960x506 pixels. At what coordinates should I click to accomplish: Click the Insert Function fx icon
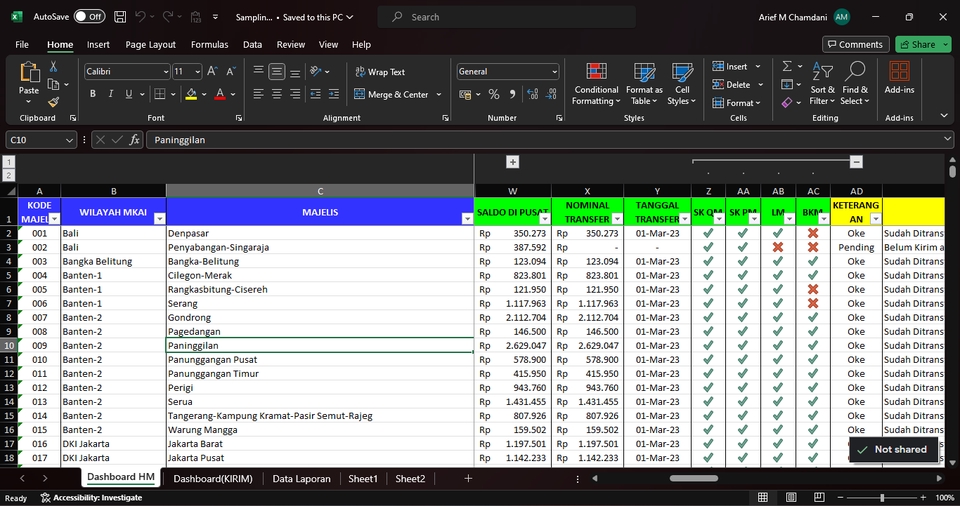135,140
